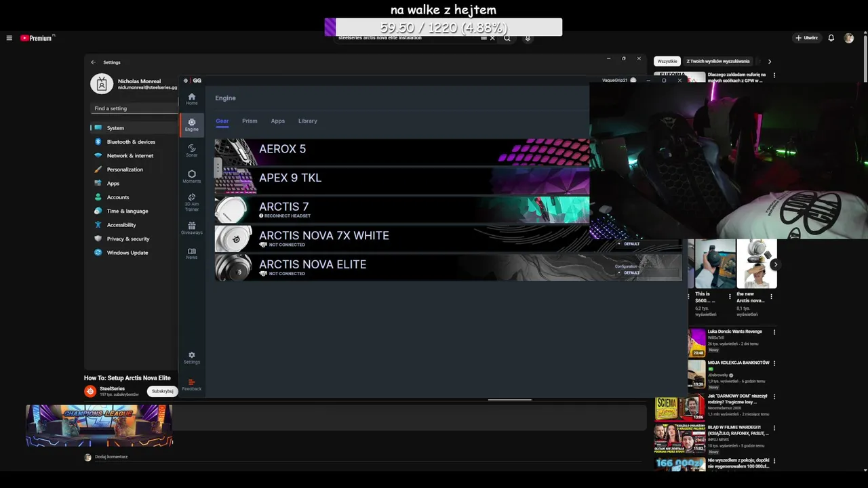Launch 3D Aim Trainer in GG sidebar
868x488 pixels.
point(192,202)
